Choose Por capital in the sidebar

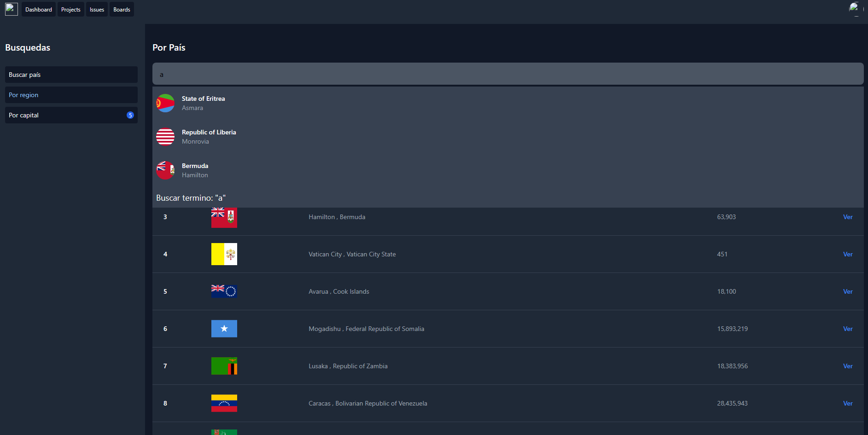tap(71, 115)
